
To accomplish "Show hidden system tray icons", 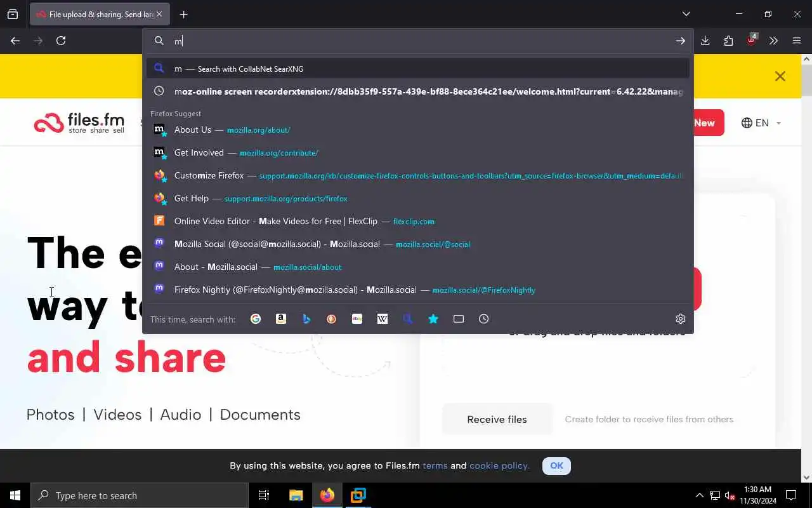I will (699, 495).
